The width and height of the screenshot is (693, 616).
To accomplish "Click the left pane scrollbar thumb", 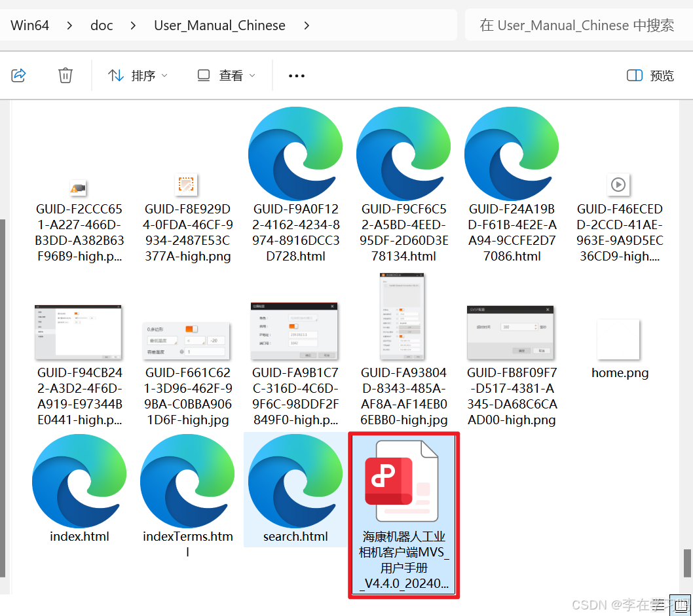I will coord(2,398).
